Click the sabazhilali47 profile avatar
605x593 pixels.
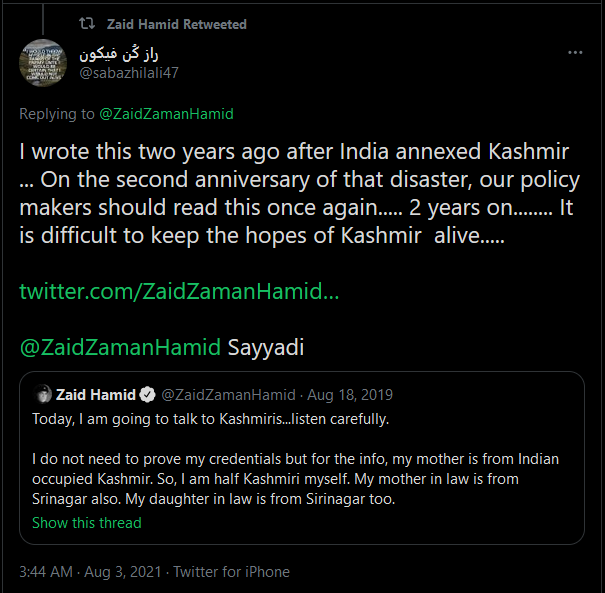[x=44, y=63]
